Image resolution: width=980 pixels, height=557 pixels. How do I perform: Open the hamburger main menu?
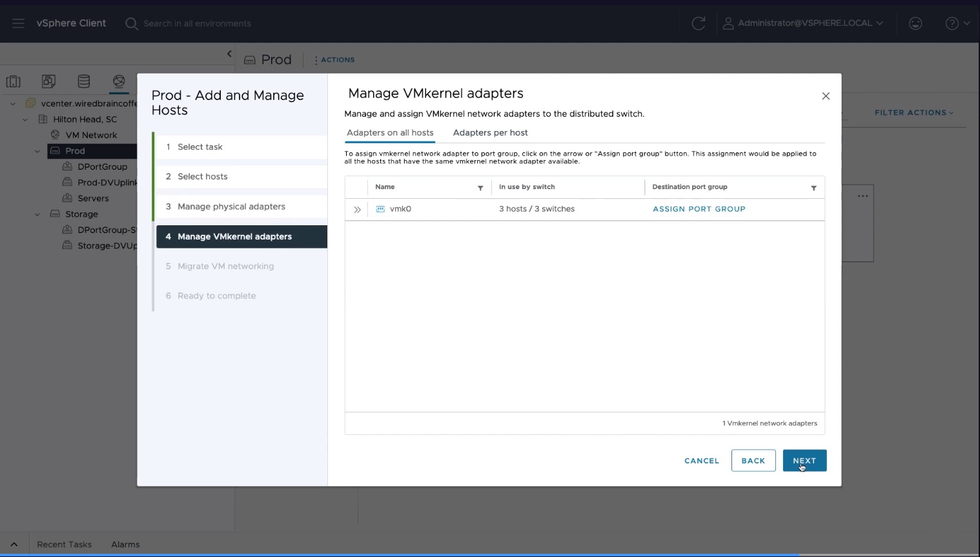[18, 23]
